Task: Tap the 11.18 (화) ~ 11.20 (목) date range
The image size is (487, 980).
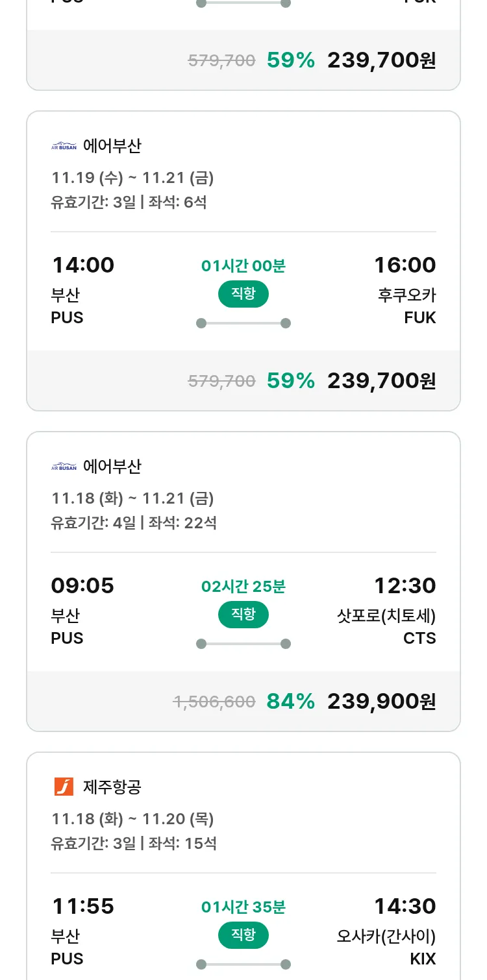Action: point(132,819)
